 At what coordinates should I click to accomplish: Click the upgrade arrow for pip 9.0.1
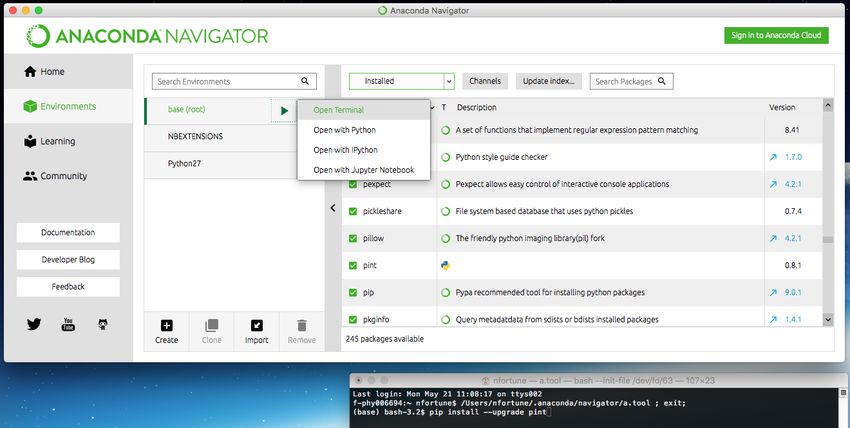[773, 293]
